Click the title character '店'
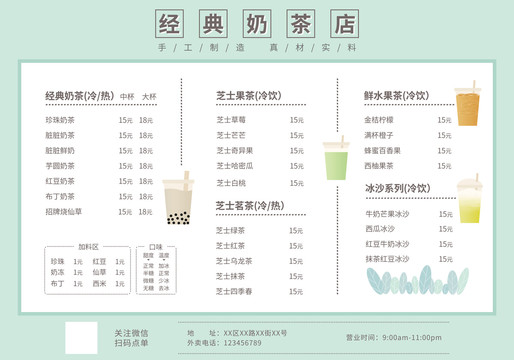Viewport: 514px width, 360px height. (345, 24)
